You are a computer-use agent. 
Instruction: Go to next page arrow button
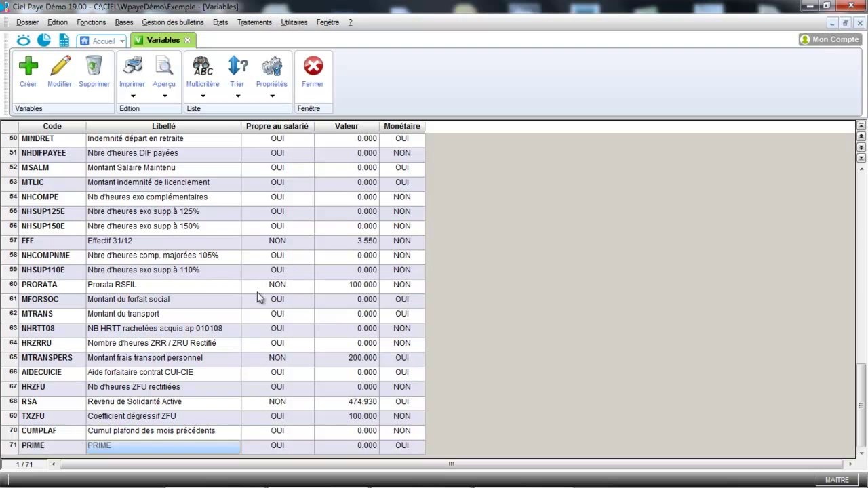pyautogui.click(x=861, y=147)
